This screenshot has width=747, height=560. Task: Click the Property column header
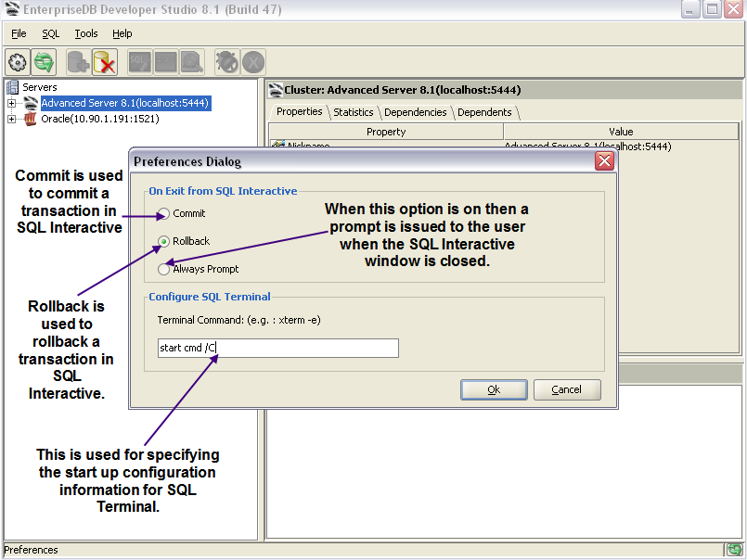click(386, 132)
